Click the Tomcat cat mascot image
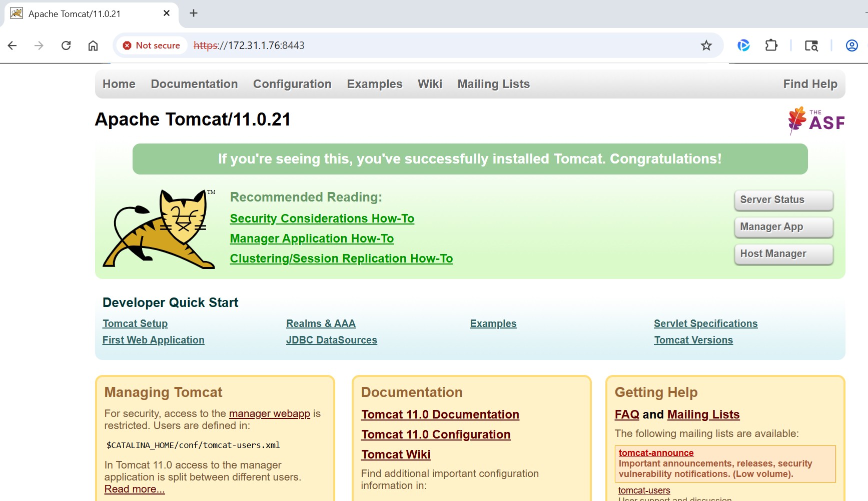Screen dimensions: 868x501 click(159, 229)
